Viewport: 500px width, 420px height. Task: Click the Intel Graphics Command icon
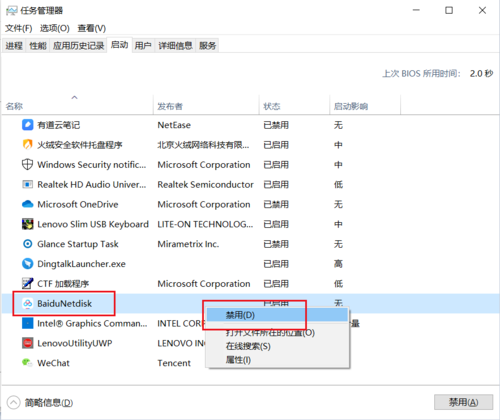pyautogui.click(x=27, y=323)
